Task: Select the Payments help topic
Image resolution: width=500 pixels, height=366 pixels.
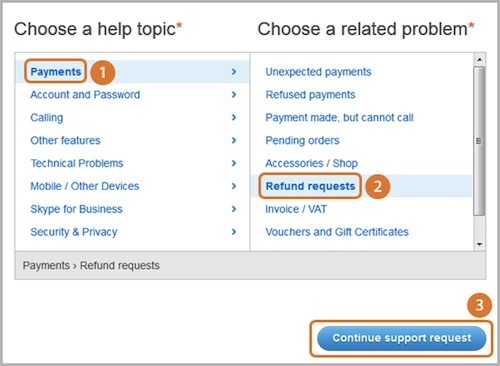Action: [x=56, y=72]
